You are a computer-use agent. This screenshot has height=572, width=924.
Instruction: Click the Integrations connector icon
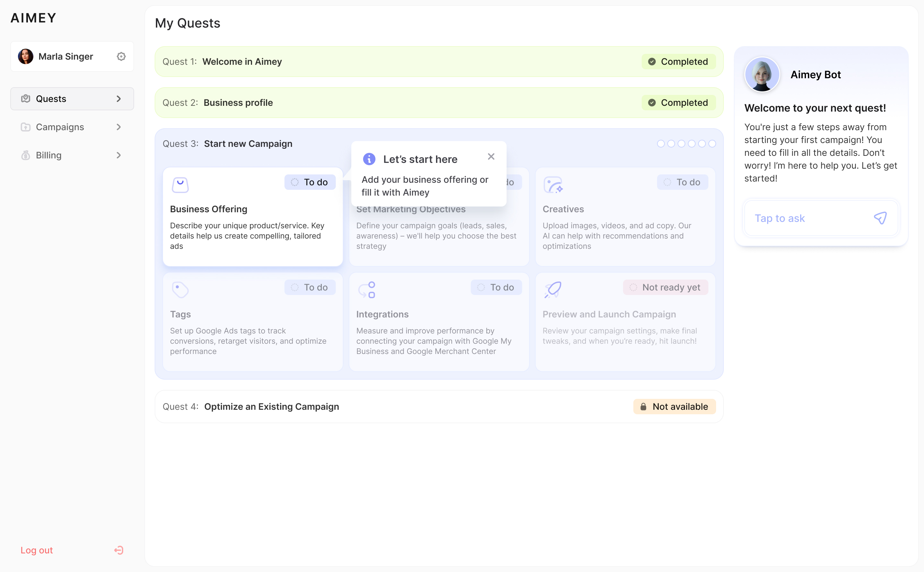366,290
